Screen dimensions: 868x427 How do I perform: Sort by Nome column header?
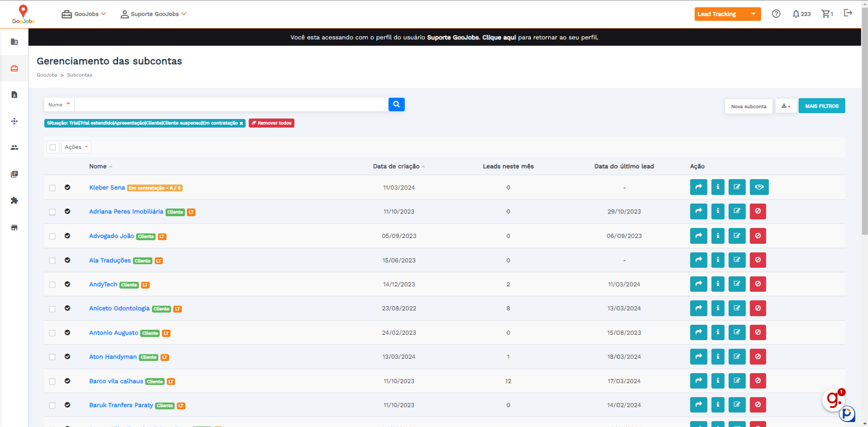100,166
